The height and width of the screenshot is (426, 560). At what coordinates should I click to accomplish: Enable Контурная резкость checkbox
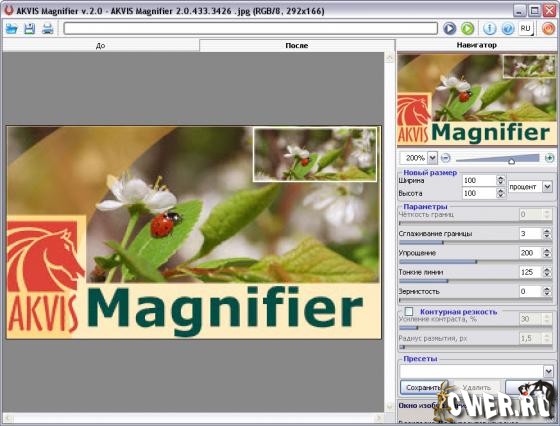409,311
